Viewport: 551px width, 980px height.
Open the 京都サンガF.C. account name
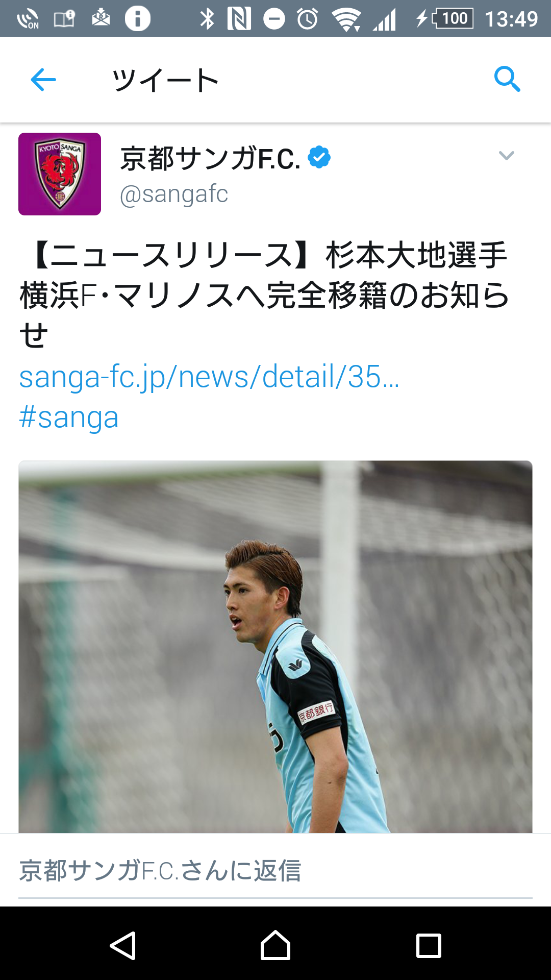210,158
